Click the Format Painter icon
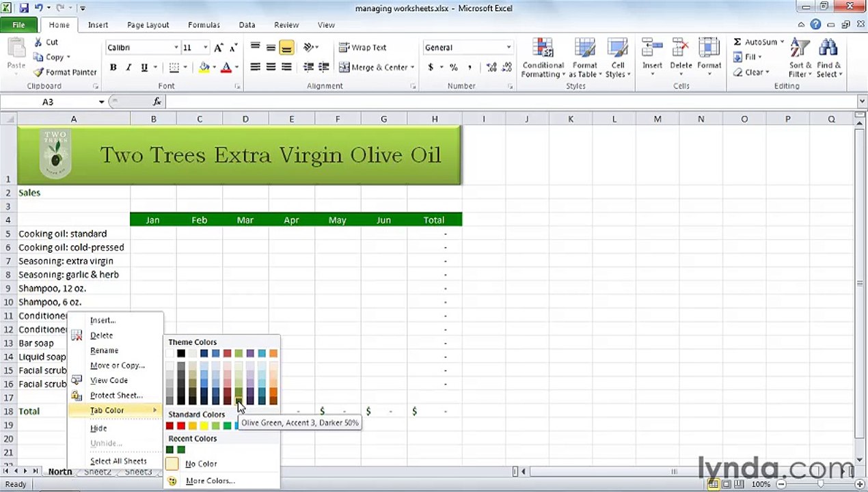 [39, 72]
